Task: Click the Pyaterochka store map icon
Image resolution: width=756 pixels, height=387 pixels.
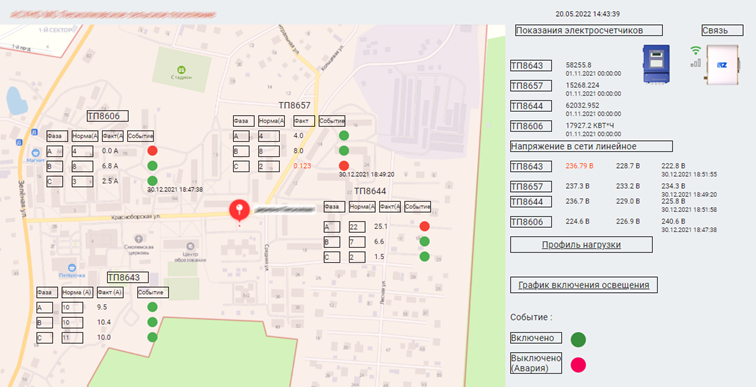Action: point(72,267)
